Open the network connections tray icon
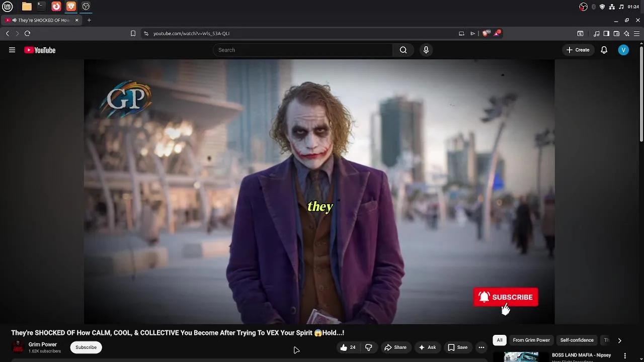Image resolution: width=644 pixels, height=362 pixels. pos(612,7)
